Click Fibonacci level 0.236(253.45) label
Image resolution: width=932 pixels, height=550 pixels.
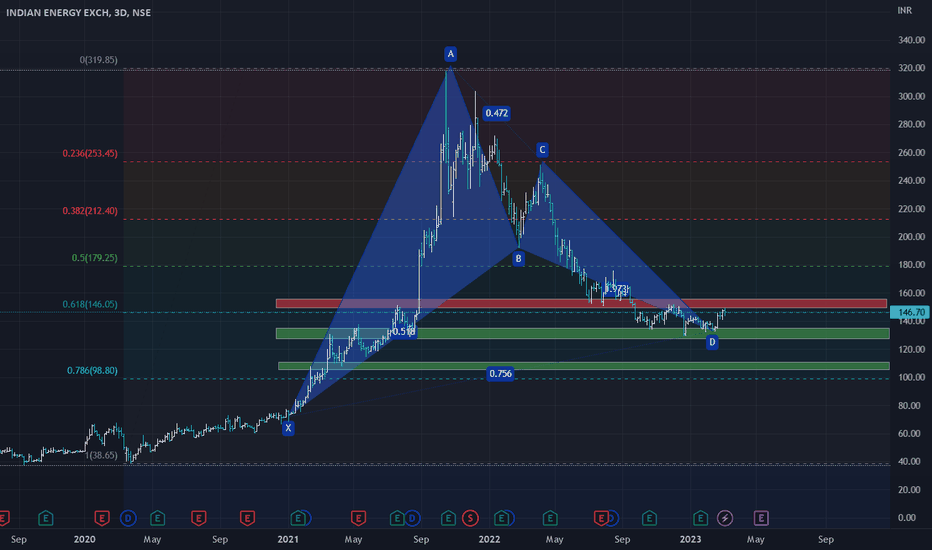pyautogui.click(x=90, y=153)
